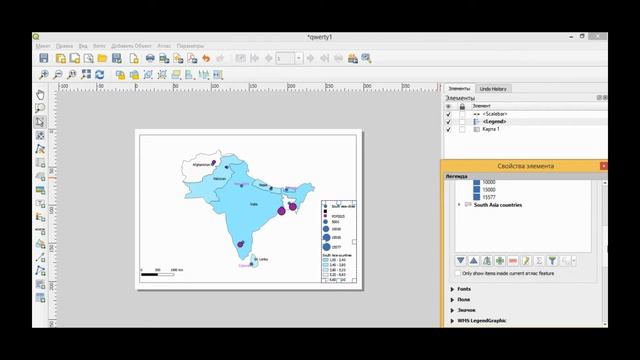Undo the last action
The image size is (640, 360).
coord(206,58)
